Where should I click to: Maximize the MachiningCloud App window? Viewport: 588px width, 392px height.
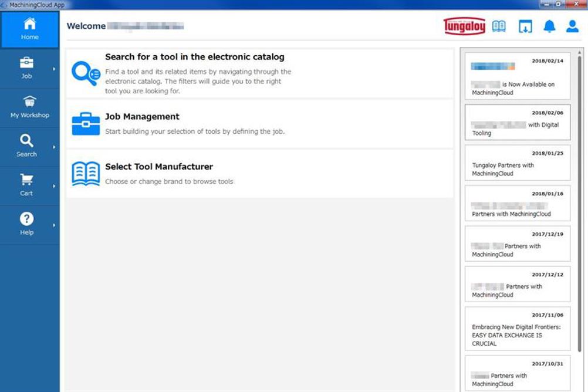click(559, 4)
